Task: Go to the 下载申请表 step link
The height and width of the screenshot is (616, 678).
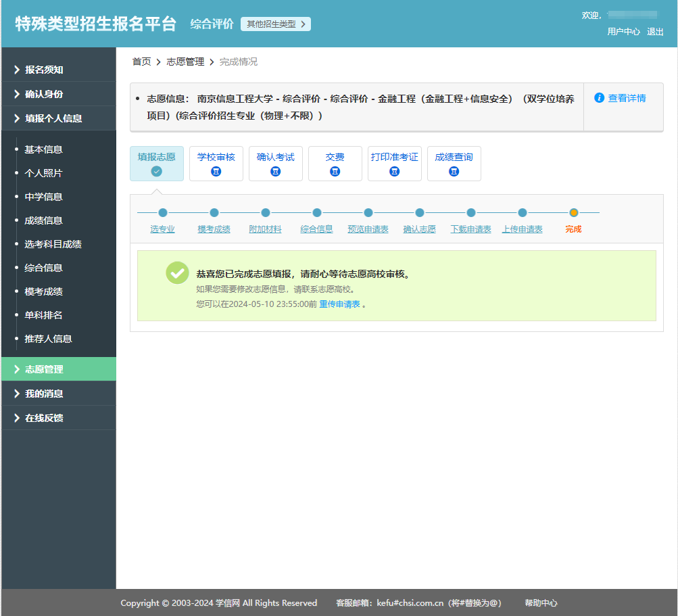Action: coord(471,229)
